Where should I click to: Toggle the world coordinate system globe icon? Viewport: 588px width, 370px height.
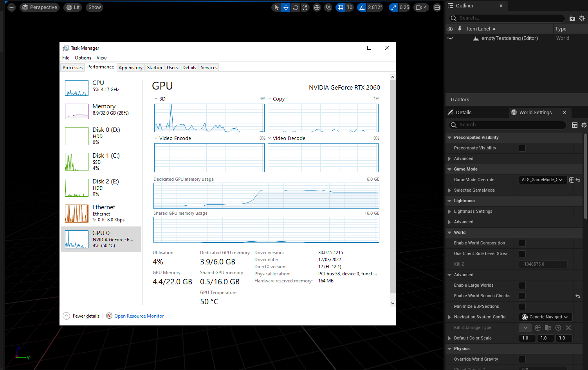(317, 7)
